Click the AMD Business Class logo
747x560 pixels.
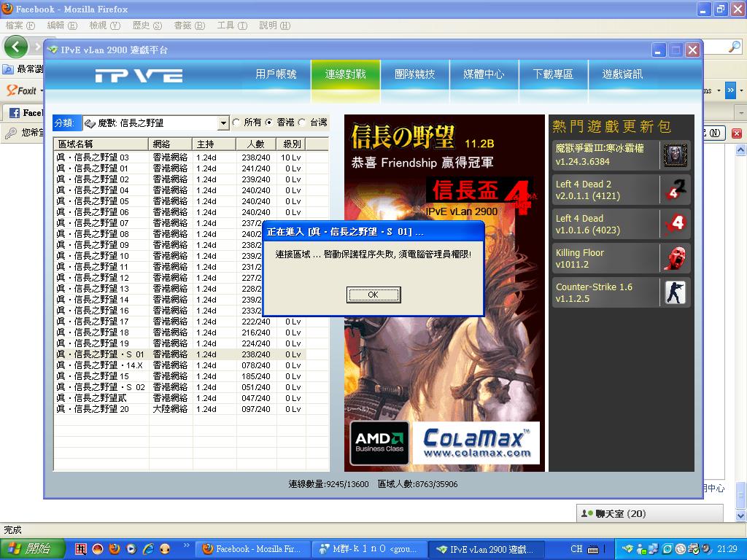click(379, 443)
